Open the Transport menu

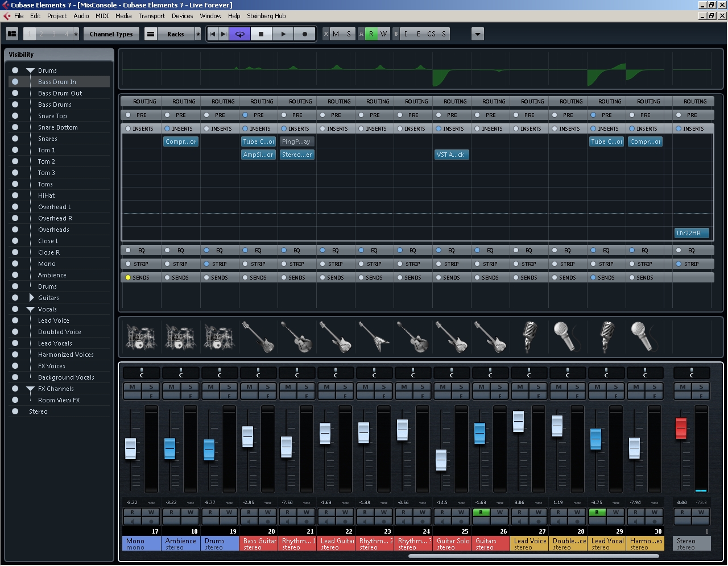(152, 16)
